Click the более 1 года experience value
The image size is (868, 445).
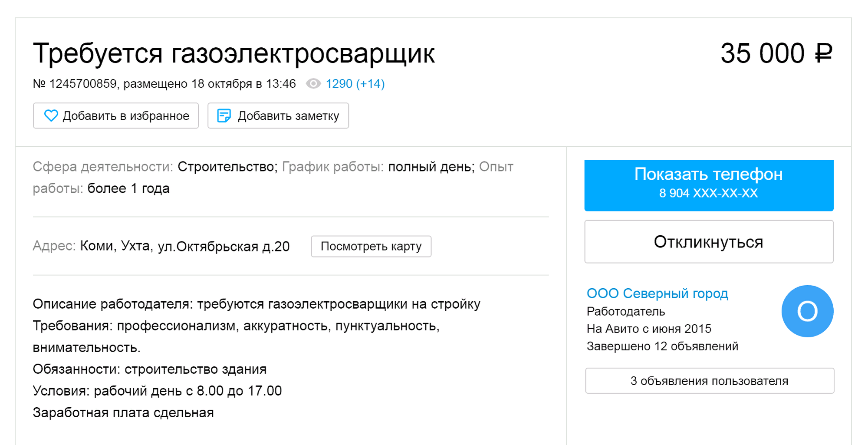[128, 188]
